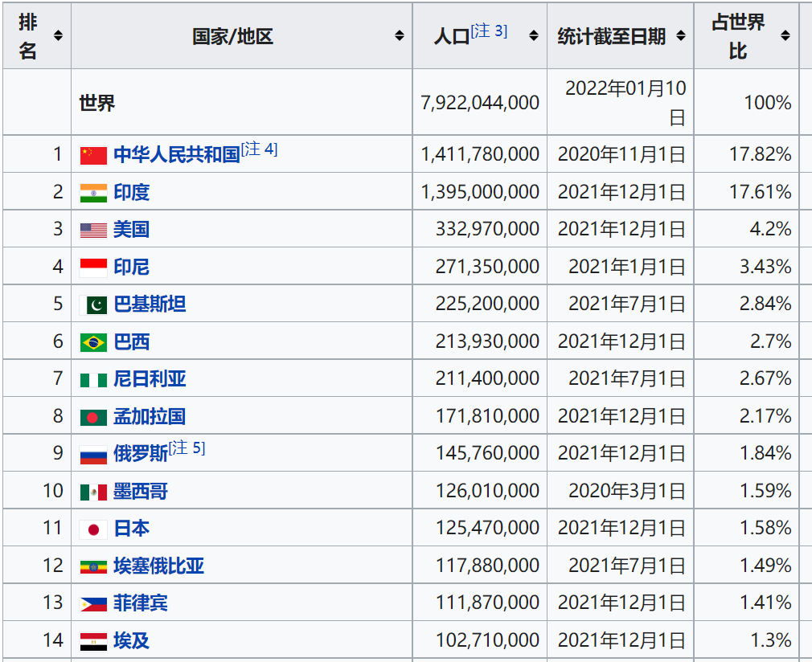Open the 俄罗斯 country link
Viewport: 812px width, 662px height.
click(141, 454)
